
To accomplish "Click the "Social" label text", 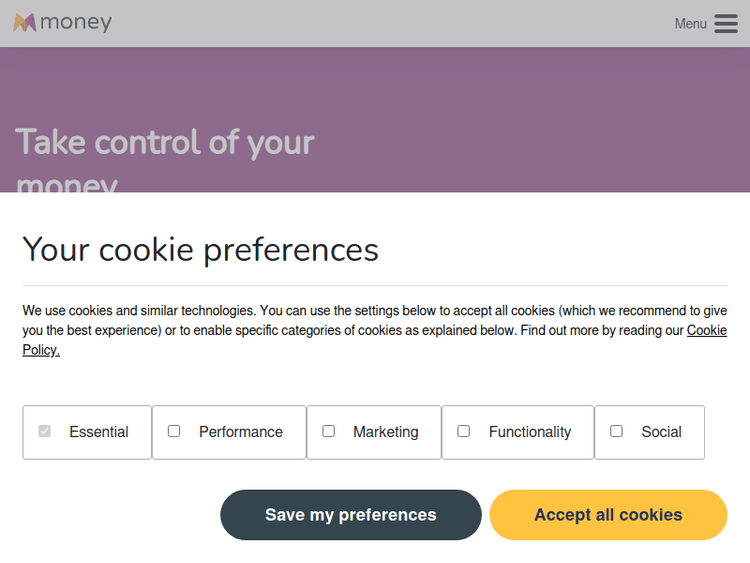I will coord(661,432).
